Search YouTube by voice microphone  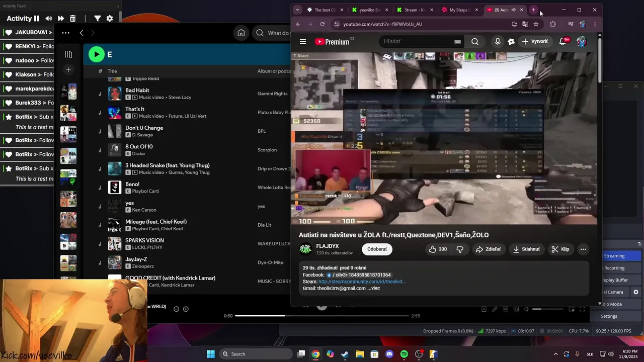[498, 42]
